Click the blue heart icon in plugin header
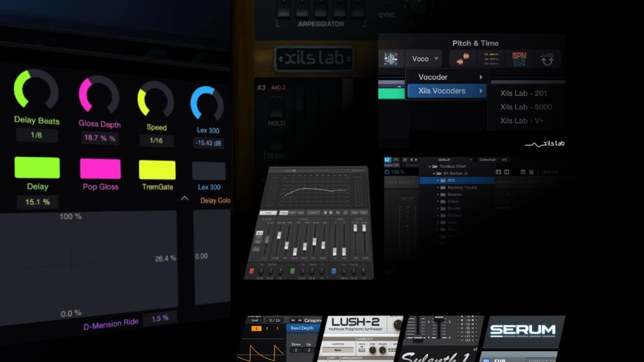This screenshot has height=362, width=644. pos(388,160)
